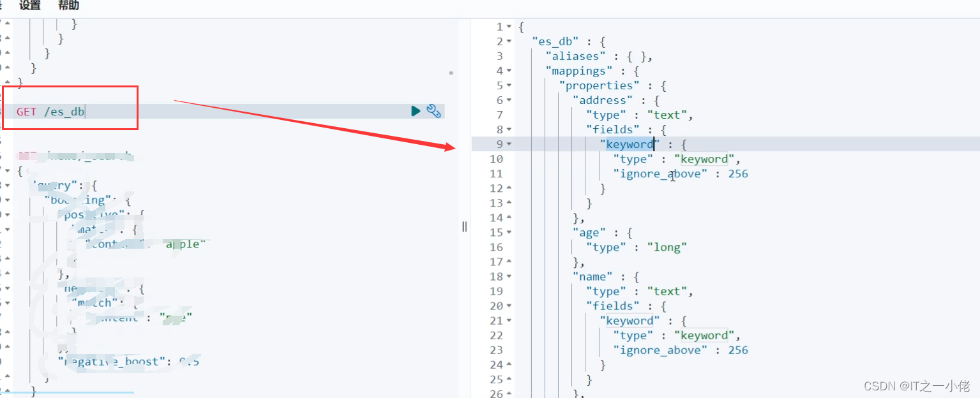Click "ignore_above" key on line 23
The height and width of the screenshot is (398, 980).
(x=660, y=350)
